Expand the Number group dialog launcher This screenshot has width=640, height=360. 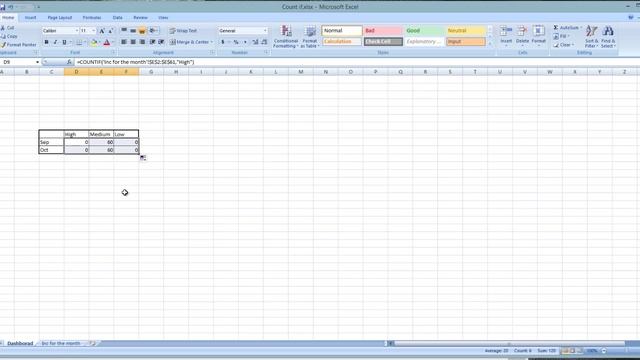click(x=266, y=53)
